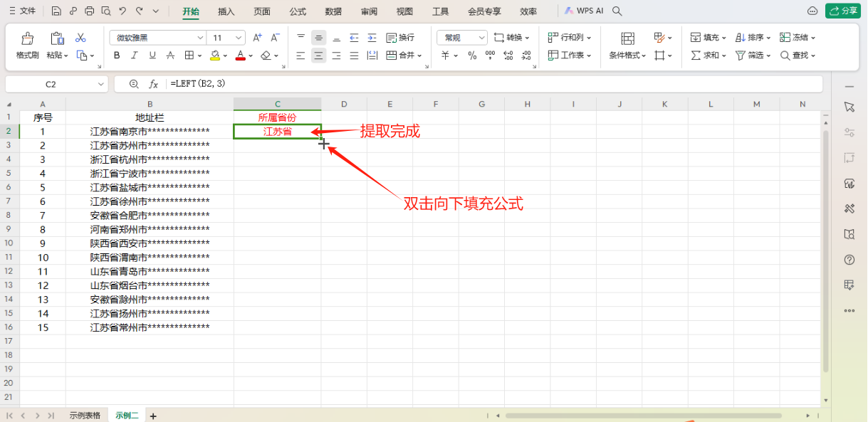Toggle top vertical alignment
Viewport: 868px width, 422px height.
[x=300, y=38]
